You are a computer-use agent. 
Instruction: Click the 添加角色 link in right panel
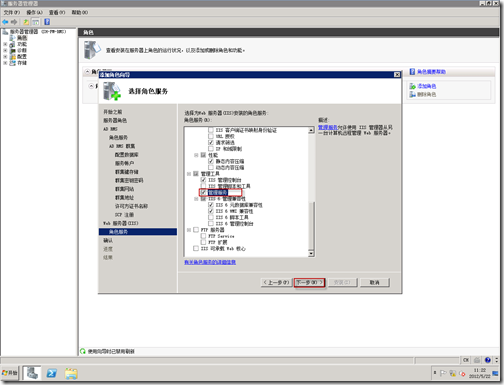coord(427,86)
